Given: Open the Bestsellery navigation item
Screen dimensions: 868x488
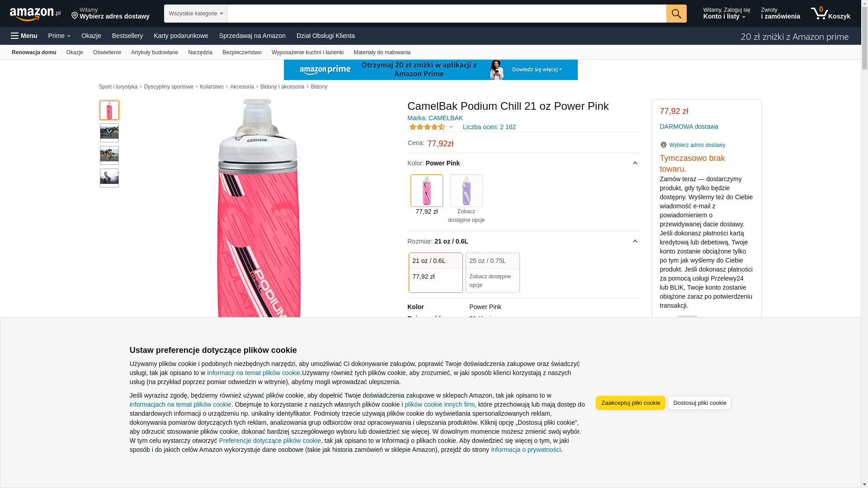Looking at the screenshot, I should (127, 36).
